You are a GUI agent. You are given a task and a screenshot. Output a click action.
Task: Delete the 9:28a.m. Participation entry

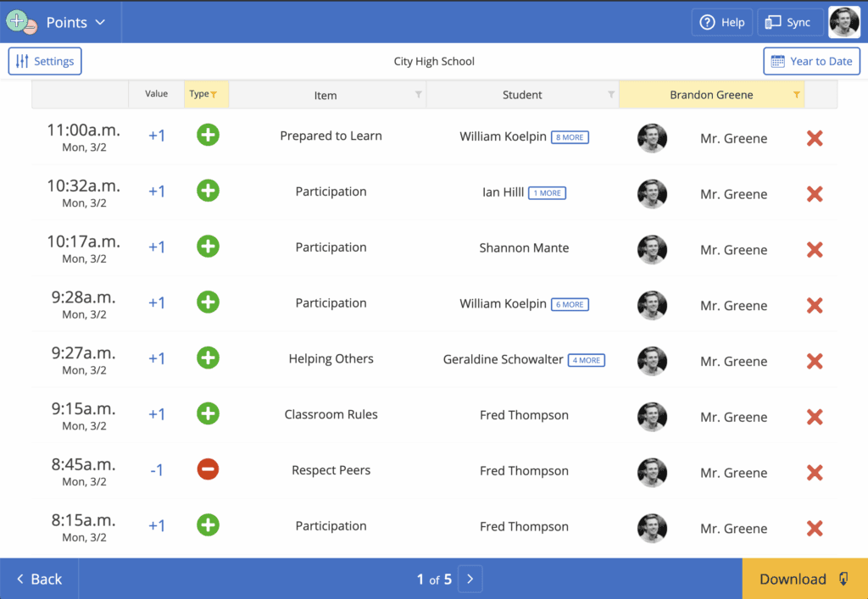coord(815,305)
